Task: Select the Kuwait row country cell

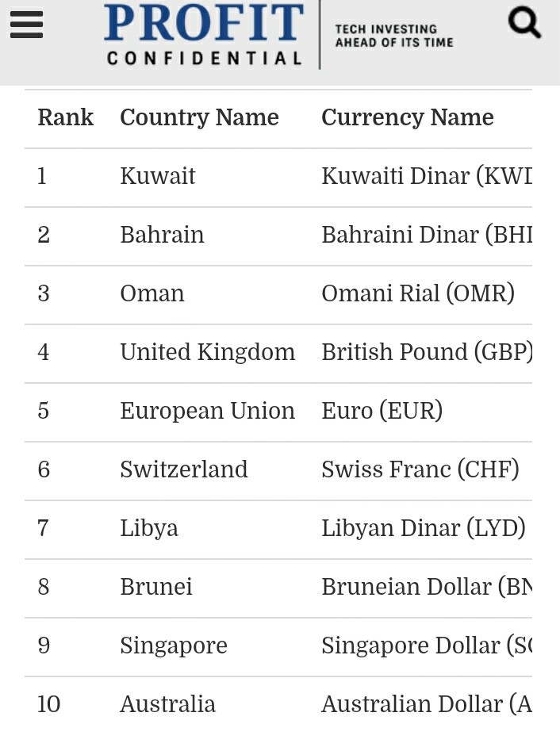Action: [158, 176]
